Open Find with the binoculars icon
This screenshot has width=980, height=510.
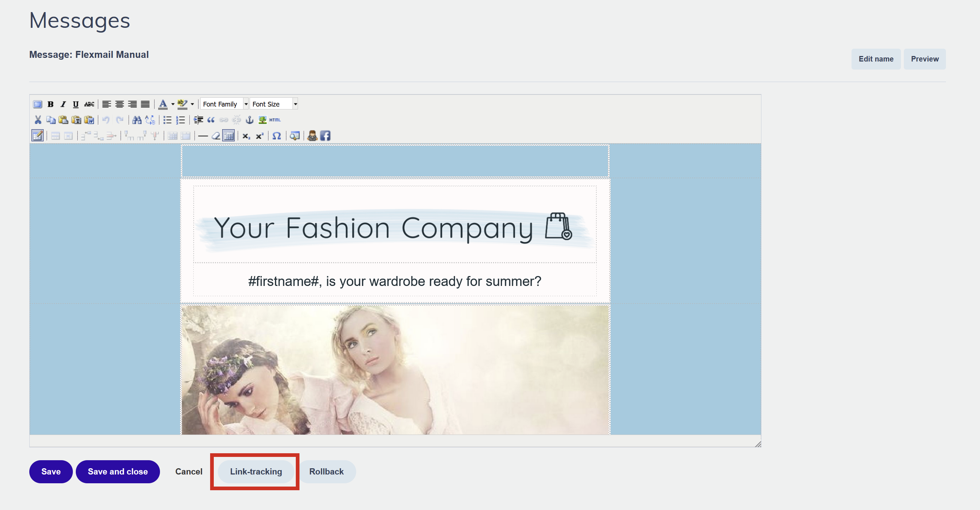137,120
